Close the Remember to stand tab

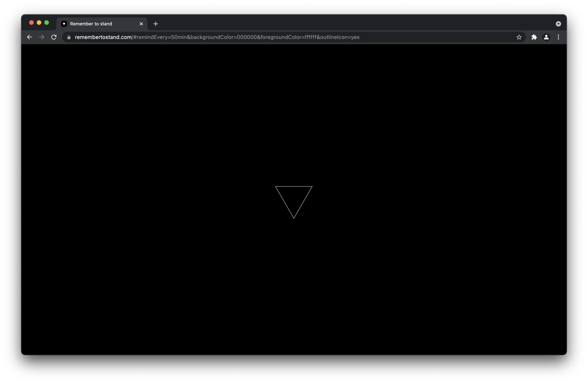coord(141,24)
